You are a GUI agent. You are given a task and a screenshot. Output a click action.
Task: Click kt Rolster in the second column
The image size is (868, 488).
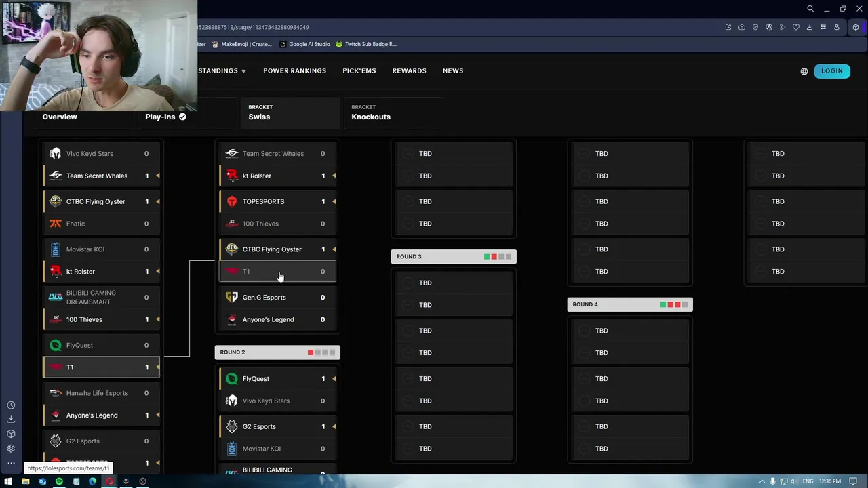(278, 176)
